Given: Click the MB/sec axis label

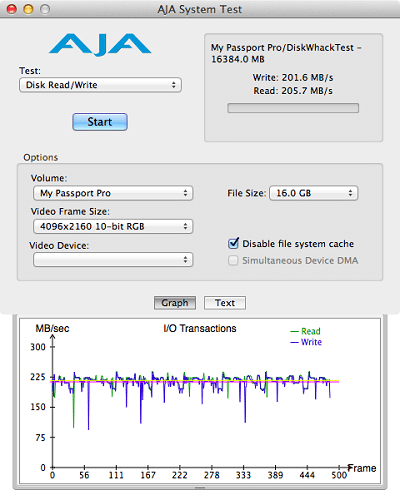Looking at the screenshot, I should [x=52, y=328].
